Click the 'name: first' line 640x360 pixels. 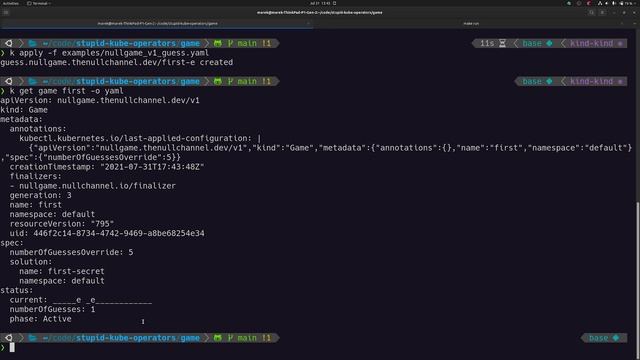[x=36, y=204]
